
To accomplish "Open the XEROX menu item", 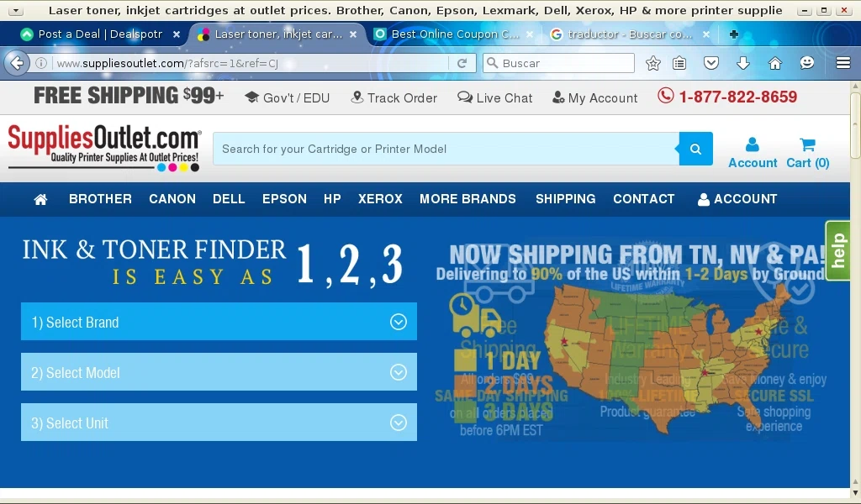I will tap(380, 199).
